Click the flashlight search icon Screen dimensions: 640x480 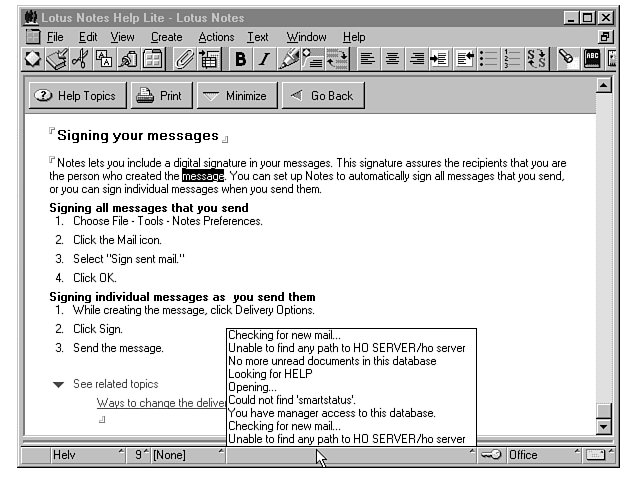(x=566, y=59)
